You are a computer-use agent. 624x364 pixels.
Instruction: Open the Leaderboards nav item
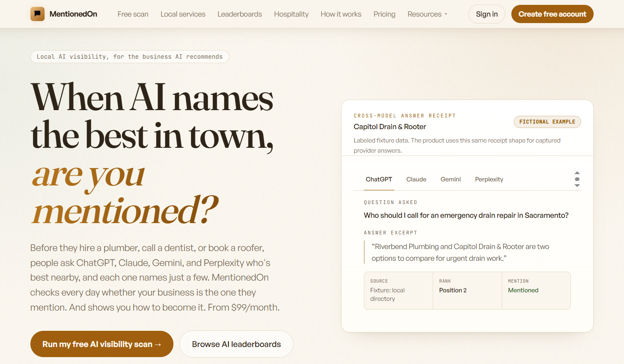coord(239,14)
